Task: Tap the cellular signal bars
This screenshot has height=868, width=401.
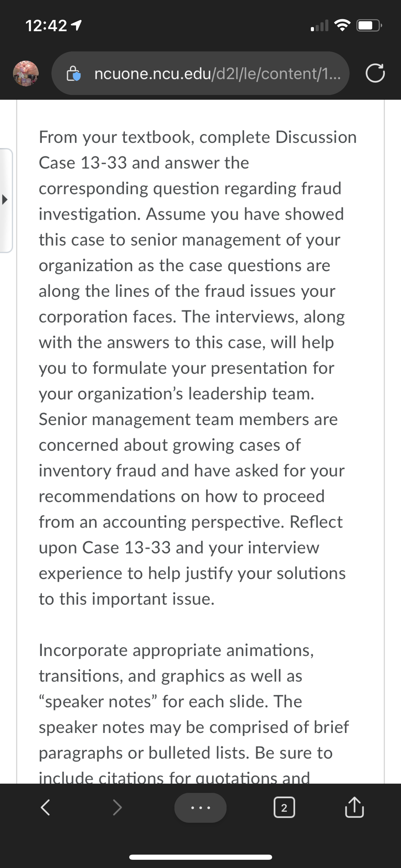Action: 319,26
